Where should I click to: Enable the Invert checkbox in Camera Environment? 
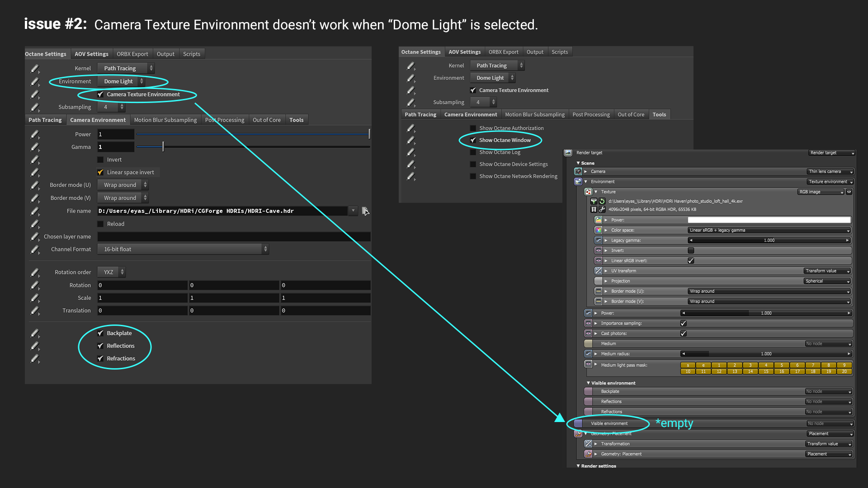pyautogui.click(x=100, y=160)
